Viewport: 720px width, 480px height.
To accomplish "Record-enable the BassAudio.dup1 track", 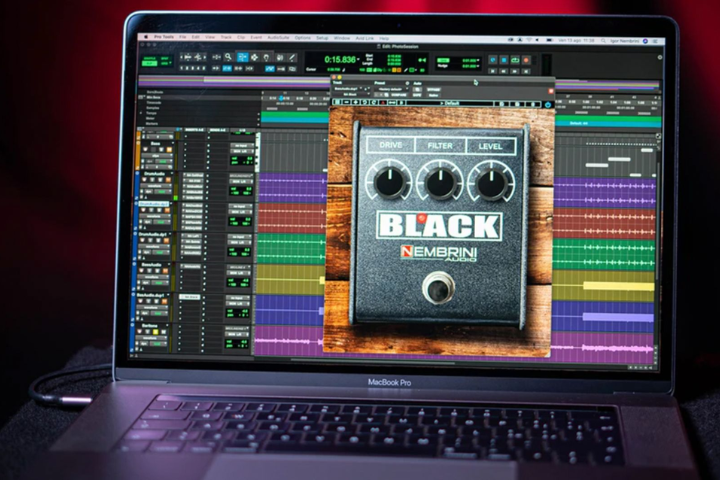I will pos(142,301).
